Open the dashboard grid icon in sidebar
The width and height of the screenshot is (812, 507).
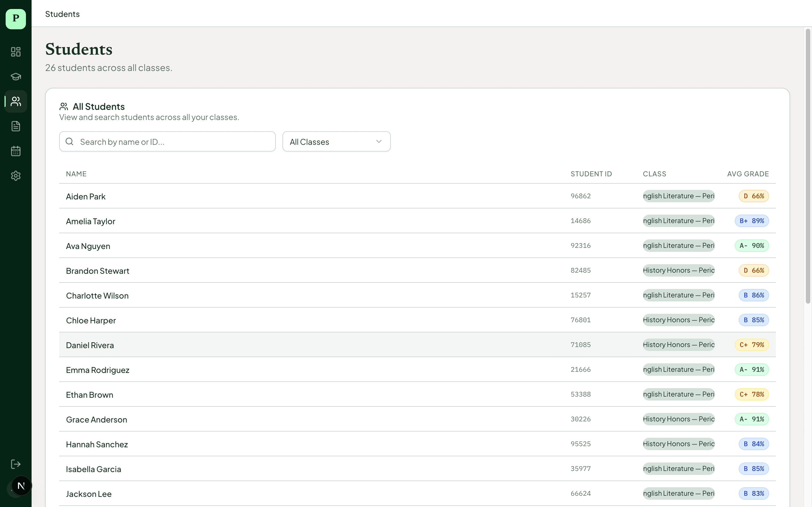coord(16,52)
